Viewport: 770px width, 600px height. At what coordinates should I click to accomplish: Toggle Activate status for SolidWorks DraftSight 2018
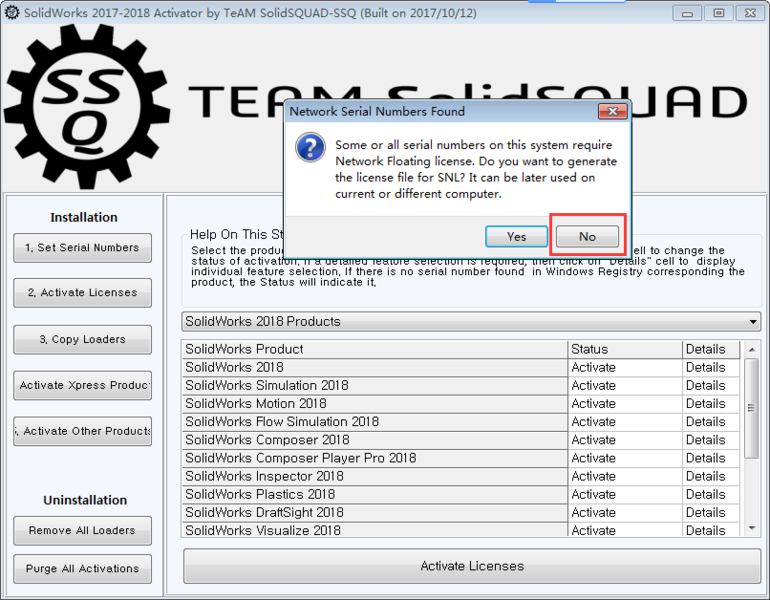coord(625,513)
